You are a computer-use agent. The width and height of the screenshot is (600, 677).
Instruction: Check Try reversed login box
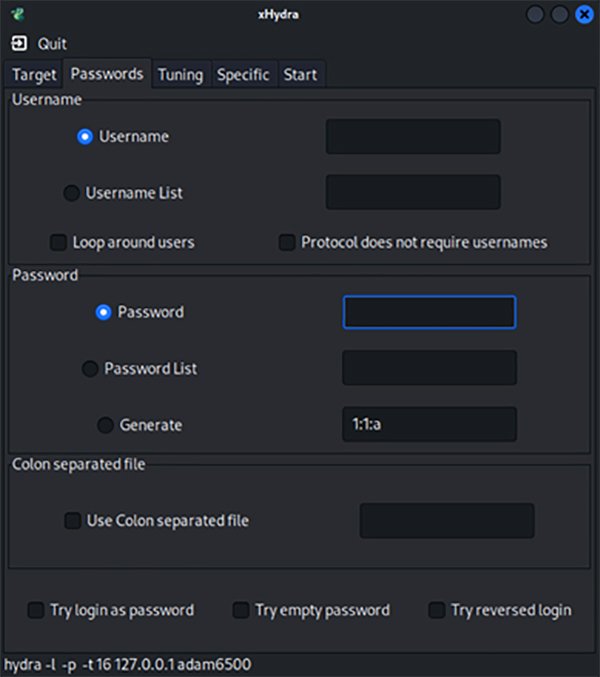coord(437,610)
